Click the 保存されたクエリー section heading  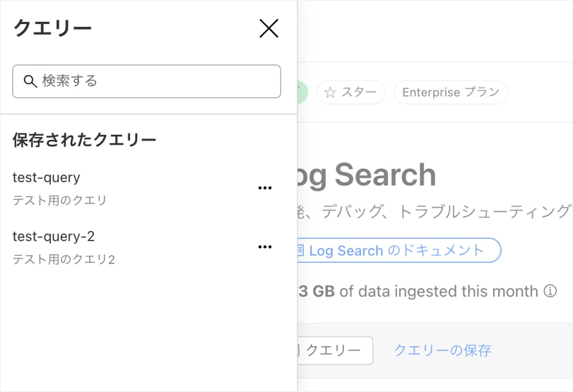pyautogui.click(x=84, y=140)
